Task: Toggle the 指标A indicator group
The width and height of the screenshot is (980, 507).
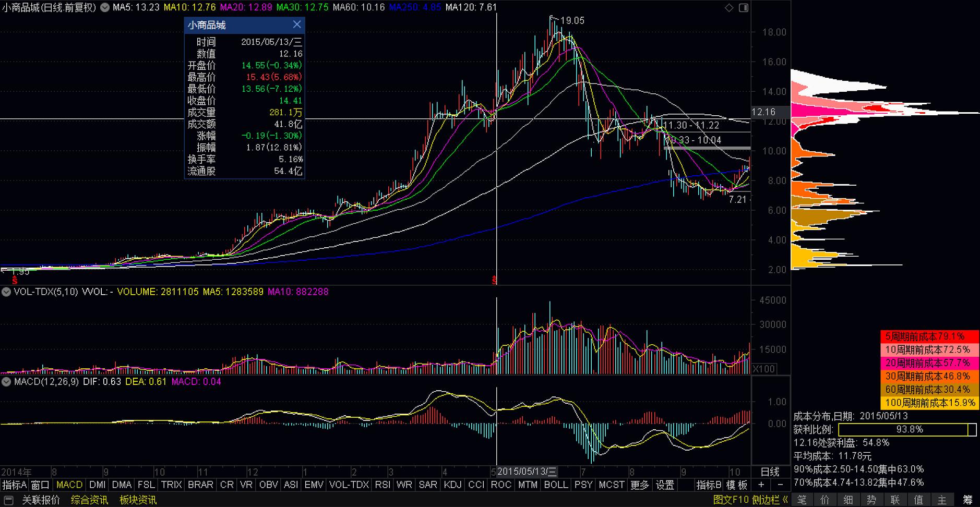Action: coord(14,485)
